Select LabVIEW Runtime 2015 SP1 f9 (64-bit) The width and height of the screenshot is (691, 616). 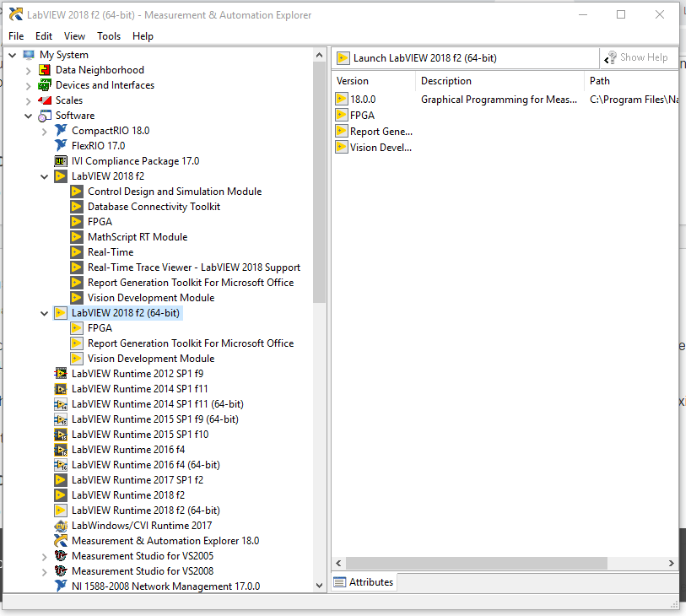click(x=155, y=419)
